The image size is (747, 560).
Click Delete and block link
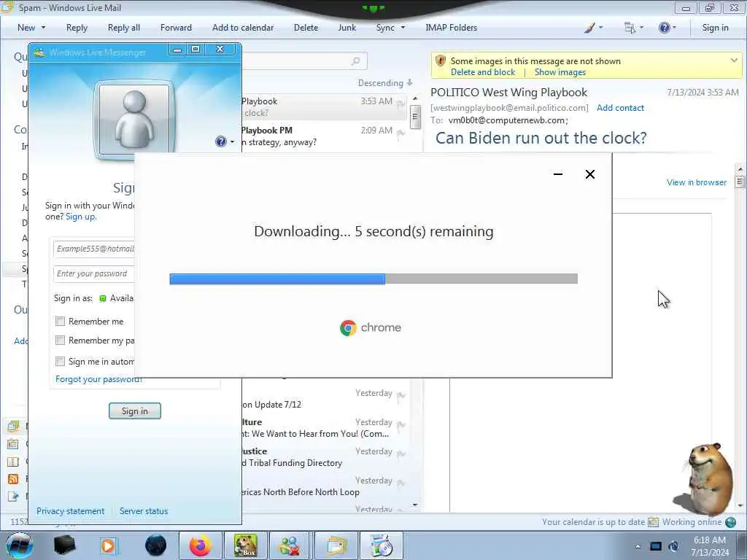coord(483,72)
